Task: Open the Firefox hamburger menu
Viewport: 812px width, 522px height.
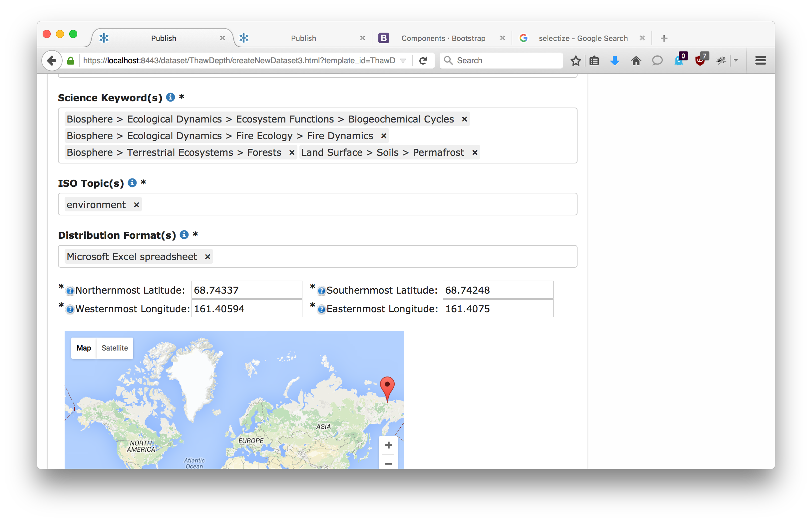Action: tap(760, 61)
